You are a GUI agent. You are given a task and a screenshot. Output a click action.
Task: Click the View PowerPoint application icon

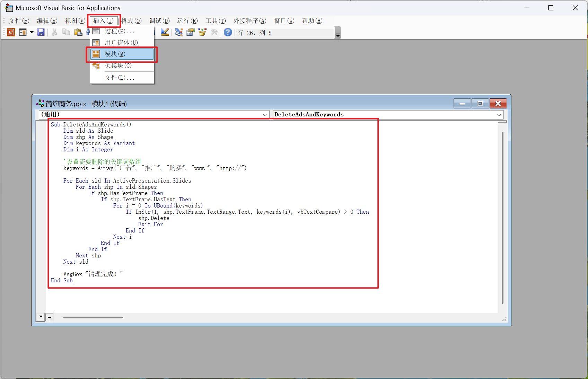click(x=11, y=33)
